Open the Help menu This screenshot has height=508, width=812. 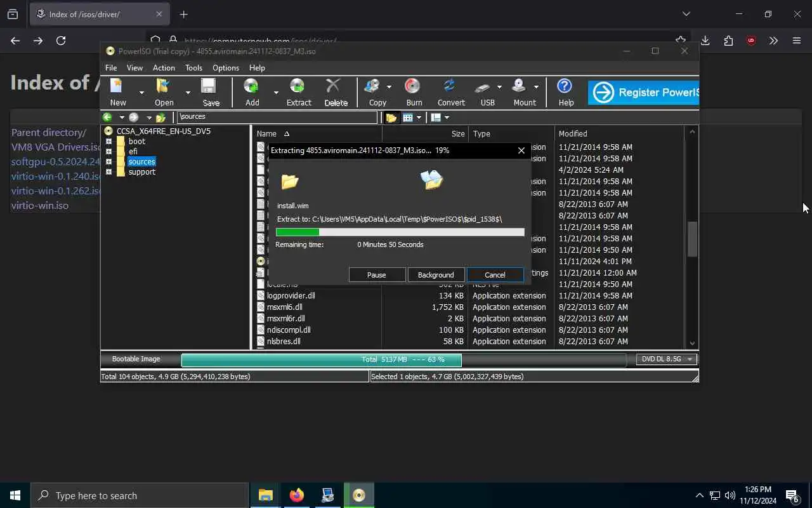(257, 68)
